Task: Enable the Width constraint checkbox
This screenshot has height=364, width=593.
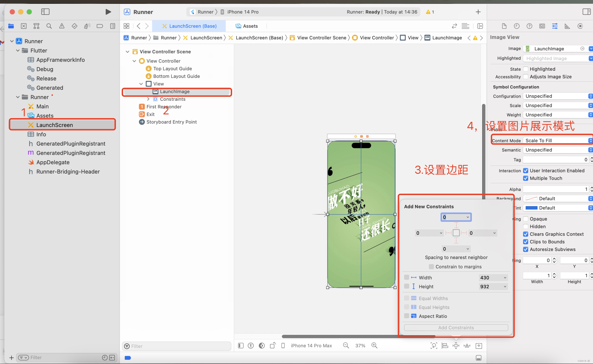Action: pos(407,277)
